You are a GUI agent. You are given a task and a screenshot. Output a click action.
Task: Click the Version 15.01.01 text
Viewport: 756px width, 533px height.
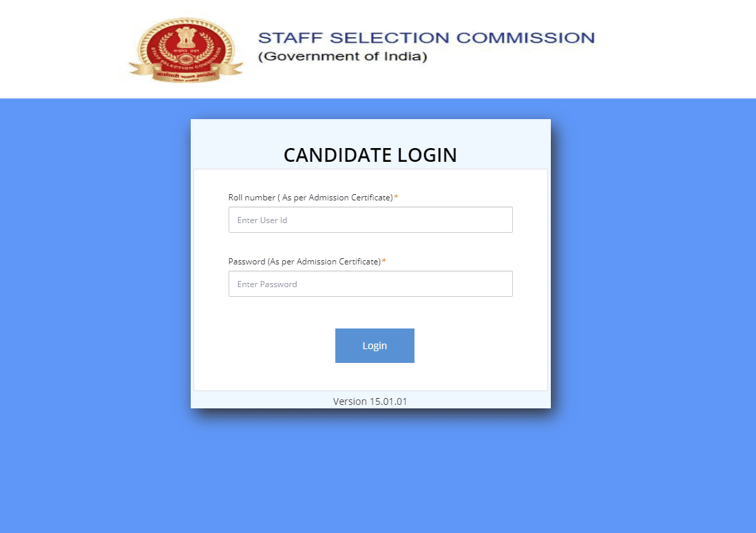click(x=370, y=401)
